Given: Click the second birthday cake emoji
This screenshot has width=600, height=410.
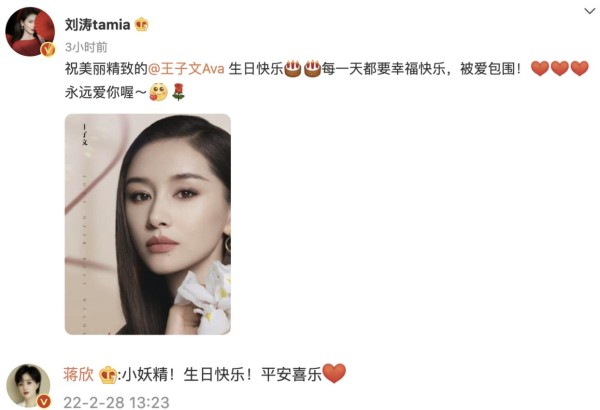Looking at the screenshot, I should point(312,69).
